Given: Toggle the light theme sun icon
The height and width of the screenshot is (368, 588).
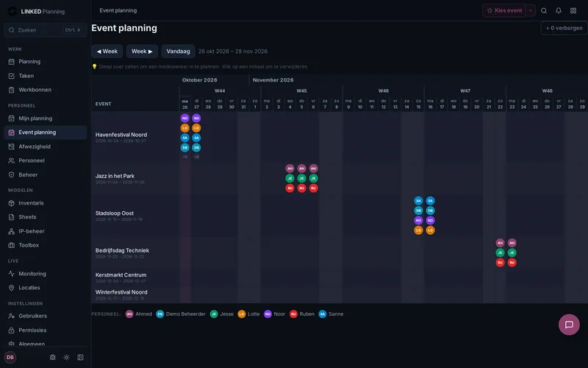Looking at the screenshot, I should click(66, 358).
